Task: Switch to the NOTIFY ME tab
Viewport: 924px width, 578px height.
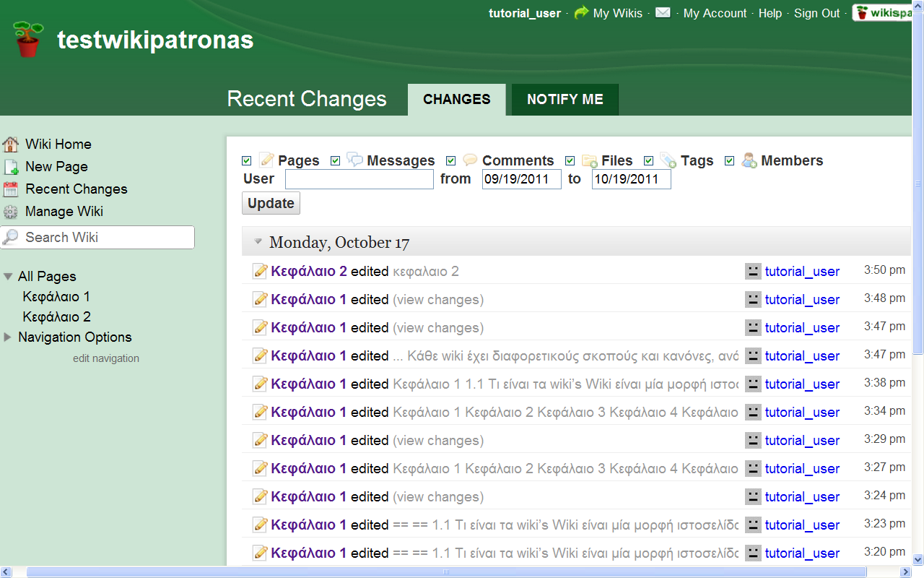Action: 565,99
